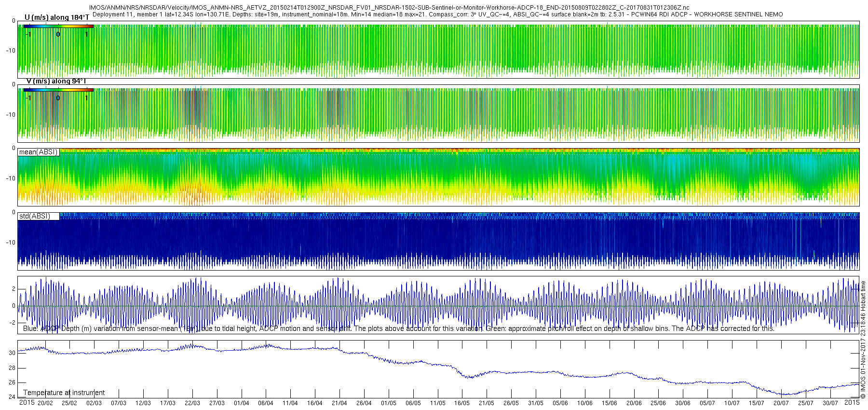Viewport: 868px width, 410px height.
Task: Click the V velocity colorbar
Action: click(58, 90)
